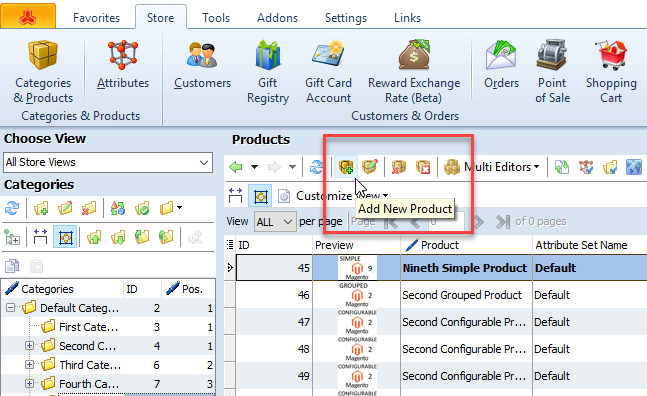The height and width of the screenshot is (396, 647).
Task: Open the Categories & Products section
Action: coord(43,71)
